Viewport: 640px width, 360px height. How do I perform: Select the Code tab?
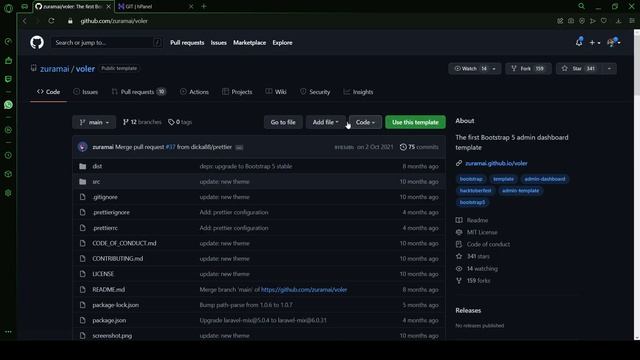point(48,92)
